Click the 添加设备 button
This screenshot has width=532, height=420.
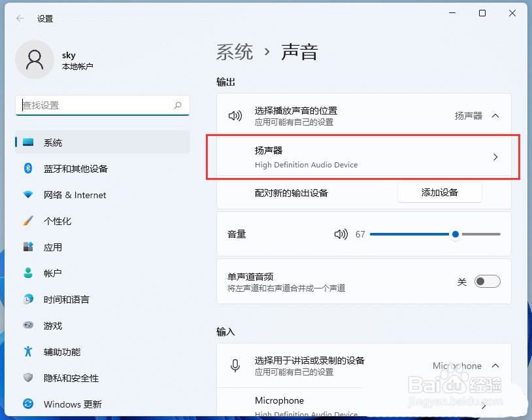(x=440, y=192)
